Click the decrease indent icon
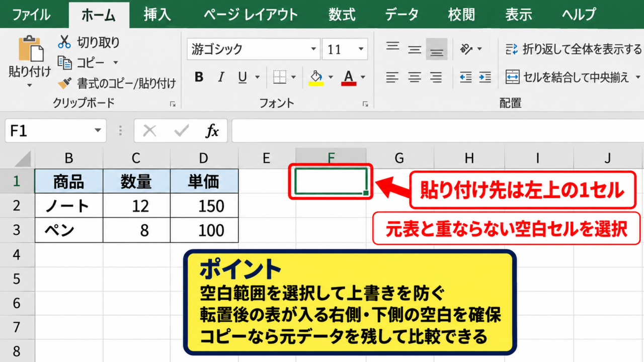Screen dimensions: 644x362 coord(466,77)
